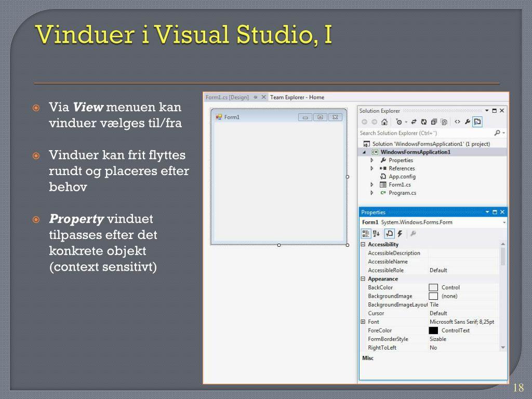Click Properties grid scroll-down arrow
Image resolution: width=532 pixels, height=399 pixels.
point(503,348)
